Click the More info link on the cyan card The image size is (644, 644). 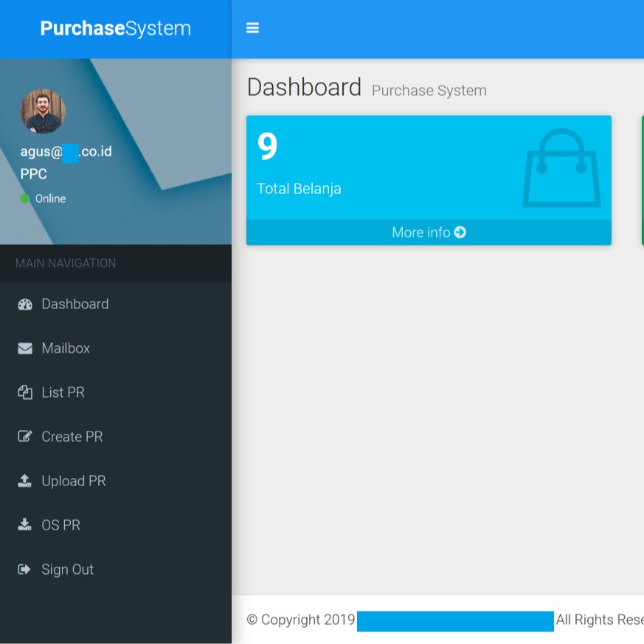pos(429,232)
